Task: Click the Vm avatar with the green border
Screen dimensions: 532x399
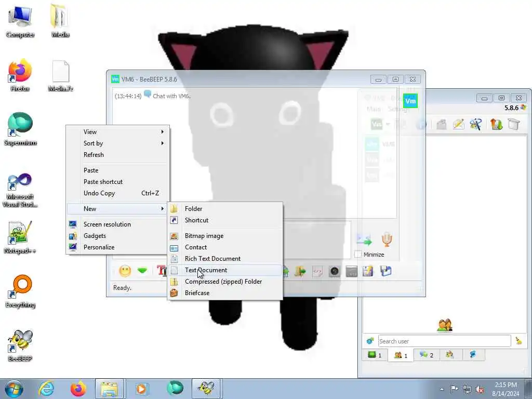Action: [x=410, y=101]
